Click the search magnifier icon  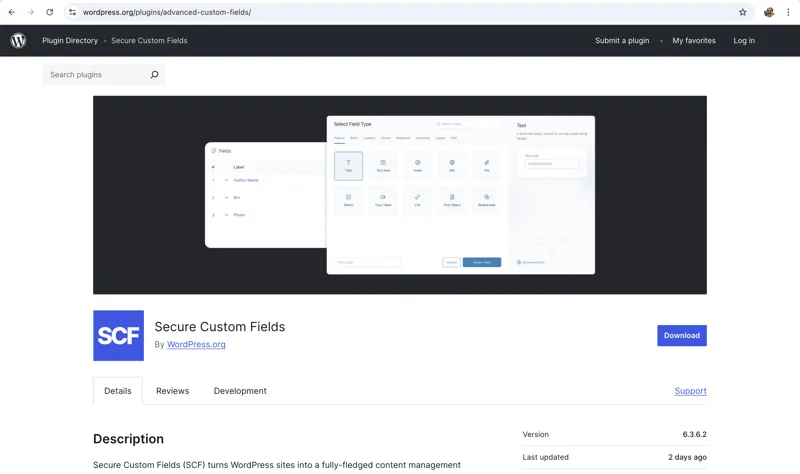click(155, 74)
